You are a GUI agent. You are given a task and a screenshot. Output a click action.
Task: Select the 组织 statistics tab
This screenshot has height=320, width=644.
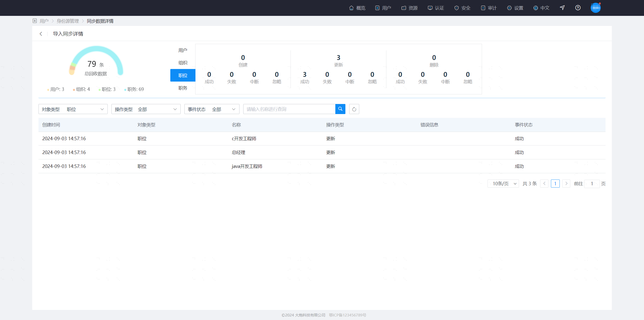point(183,63)
